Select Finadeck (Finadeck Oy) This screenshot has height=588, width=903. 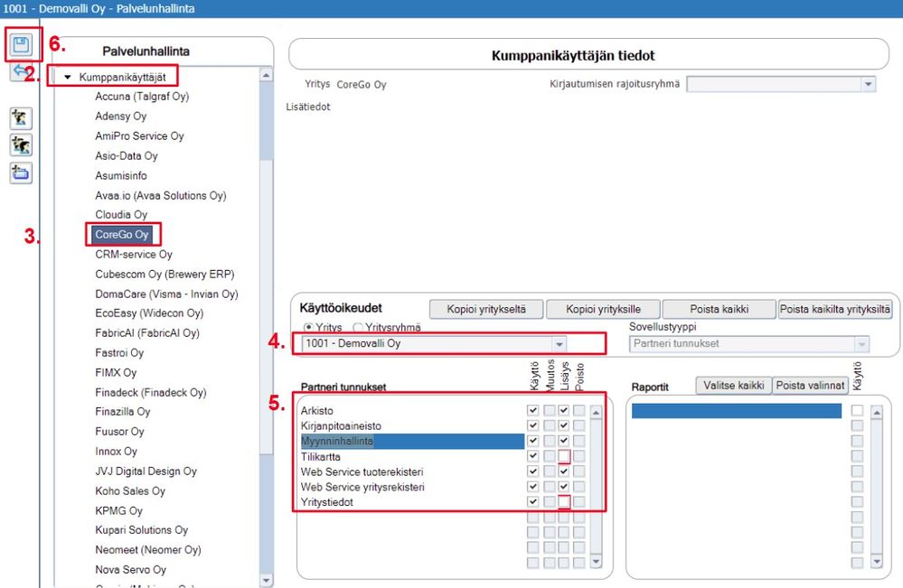pos(150,392)
